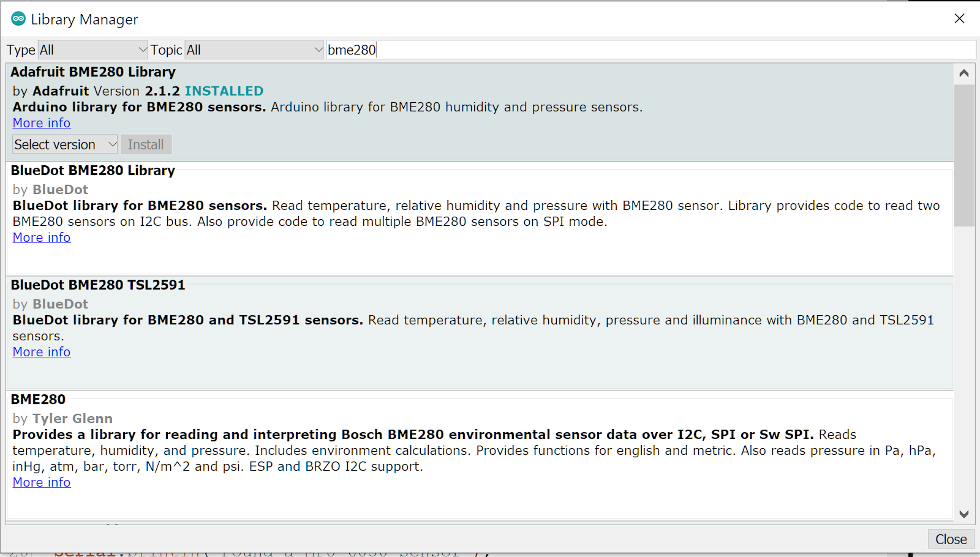
Task: Expand the Select version dropdown
Action: pos(65,144)
